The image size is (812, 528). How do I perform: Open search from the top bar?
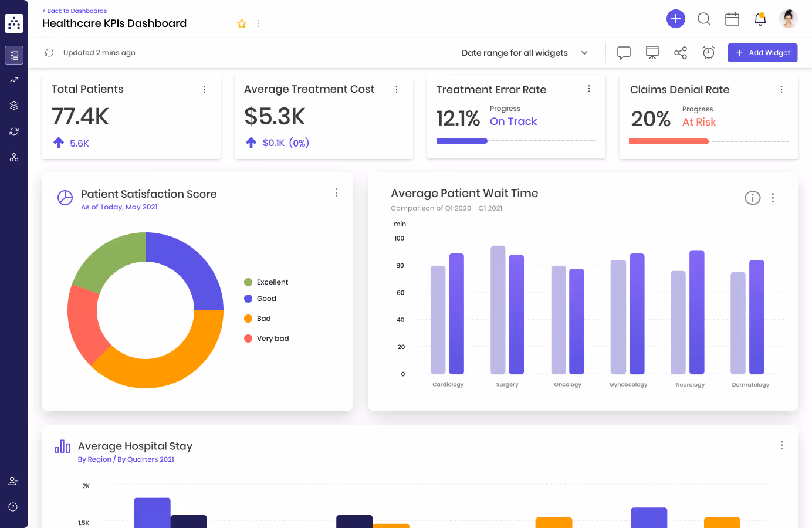[703, 19]
